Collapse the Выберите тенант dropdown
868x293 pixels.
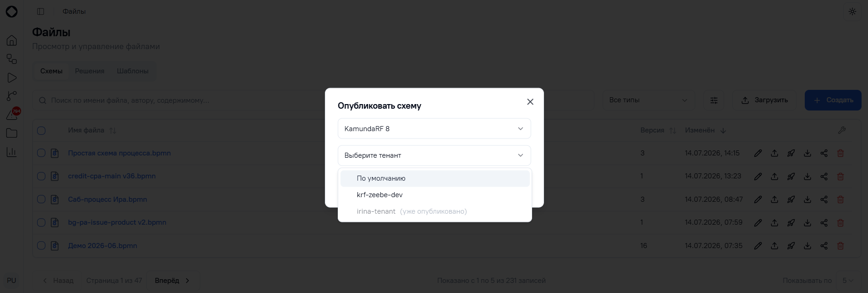(x=434, y=155)
